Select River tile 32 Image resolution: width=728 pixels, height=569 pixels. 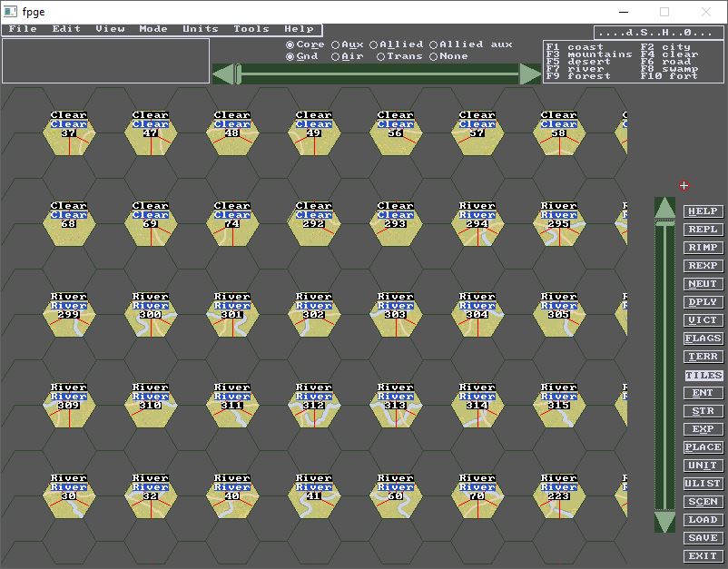click(151, 496)
